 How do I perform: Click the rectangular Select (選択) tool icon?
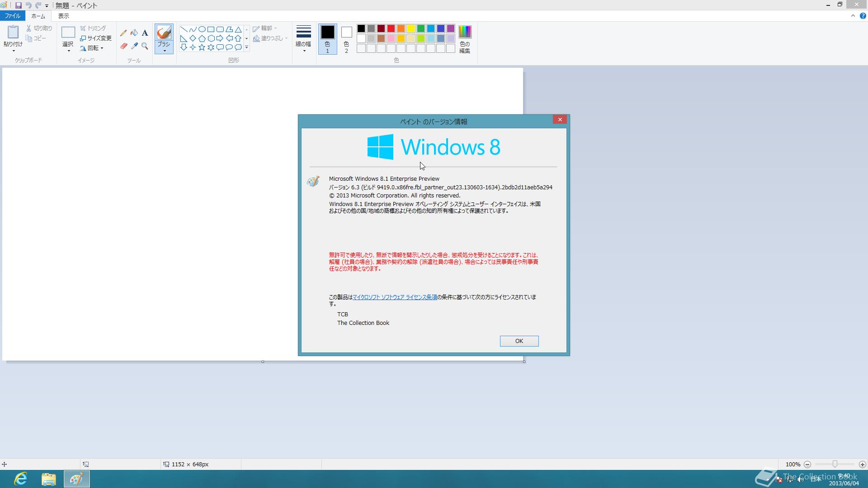pyautogui.click(x=68, y=32)
